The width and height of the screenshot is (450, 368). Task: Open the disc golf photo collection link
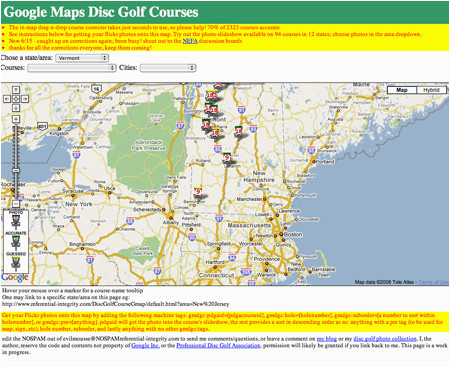click(385, 339)
